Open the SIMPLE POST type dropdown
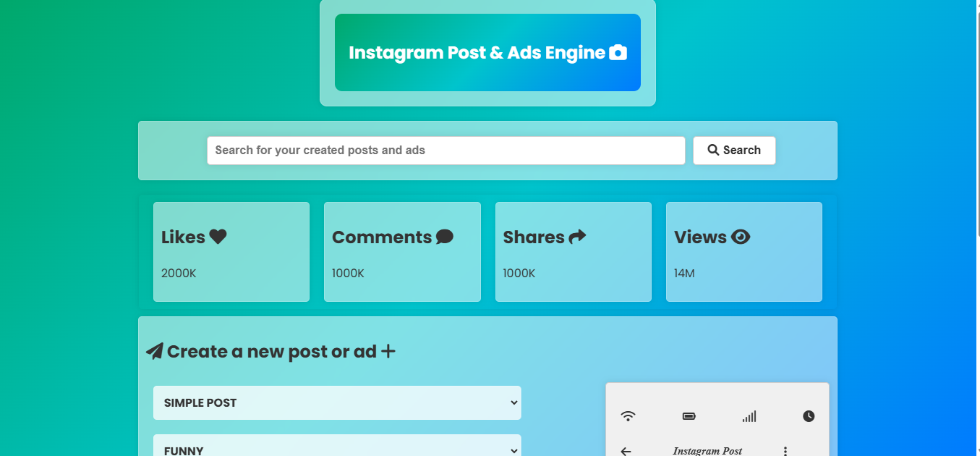The image size is (980, 456). 336,402
